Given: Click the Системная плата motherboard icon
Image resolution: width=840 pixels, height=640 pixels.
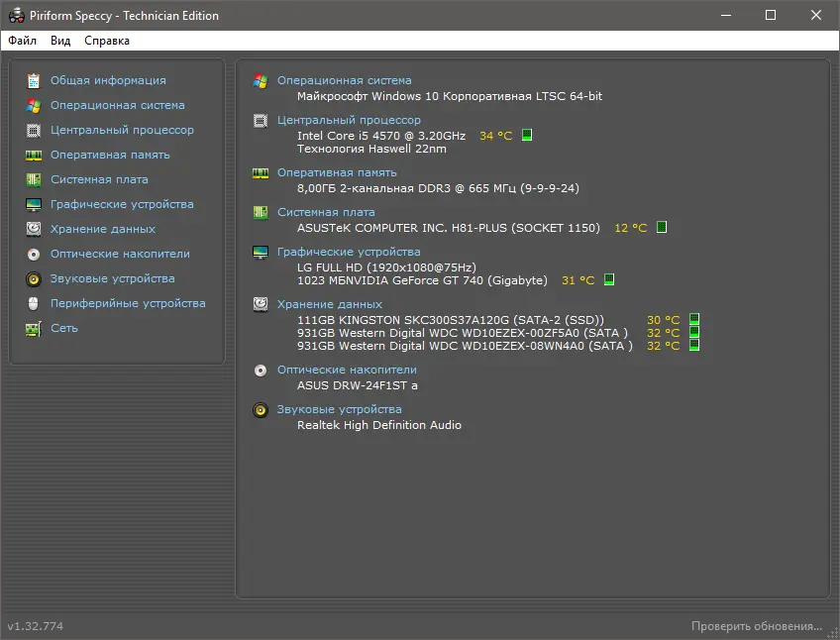Looking at the screenshot, I should [x=36, y=179].
